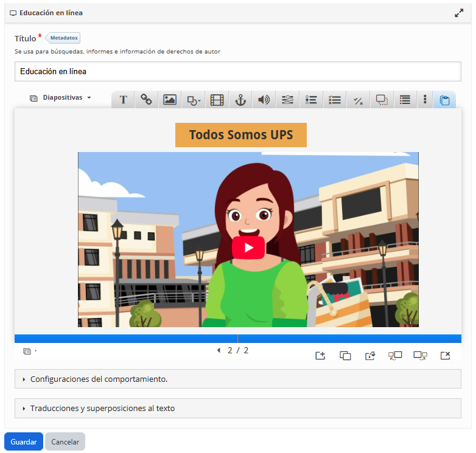Click the Cancelar button
Image resolution: width=476 pixels, height=453 pixels.
tap(65, 441)
